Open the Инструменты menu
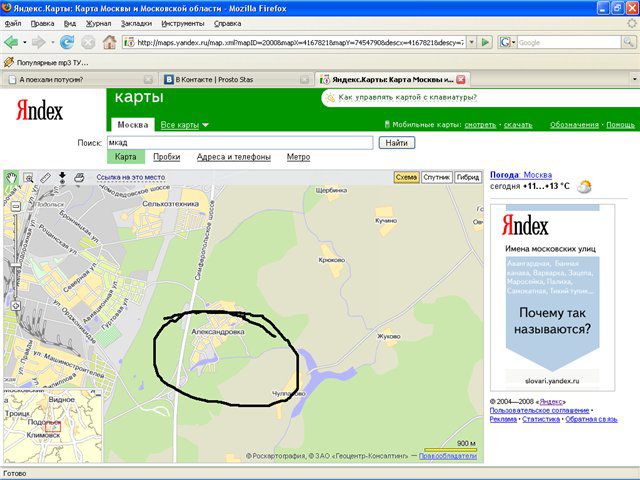The height and width of the screenshot is (480, 640). (x=182, y=24)
